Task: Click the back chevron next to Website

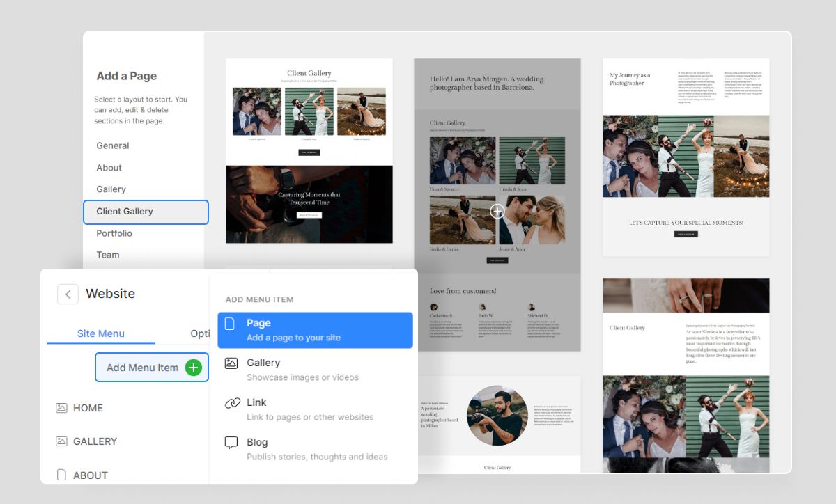Action: pos(68,294)
